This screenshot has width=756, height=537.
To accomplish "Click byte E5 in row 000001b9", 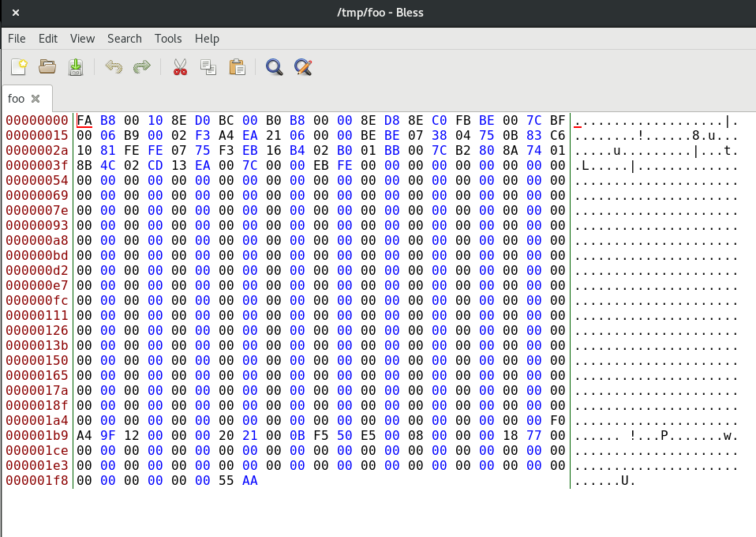I will 369,435.
